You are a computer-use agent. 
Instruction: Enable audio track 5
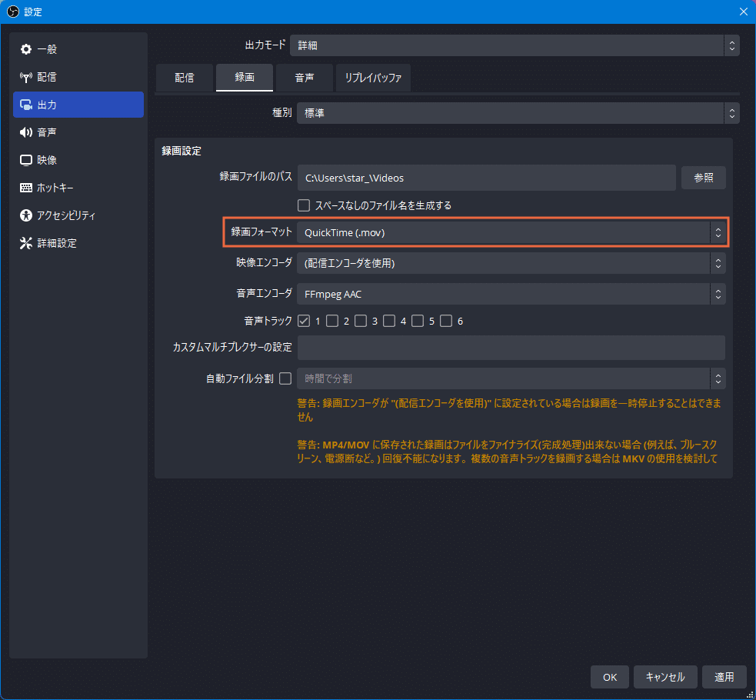418,321
